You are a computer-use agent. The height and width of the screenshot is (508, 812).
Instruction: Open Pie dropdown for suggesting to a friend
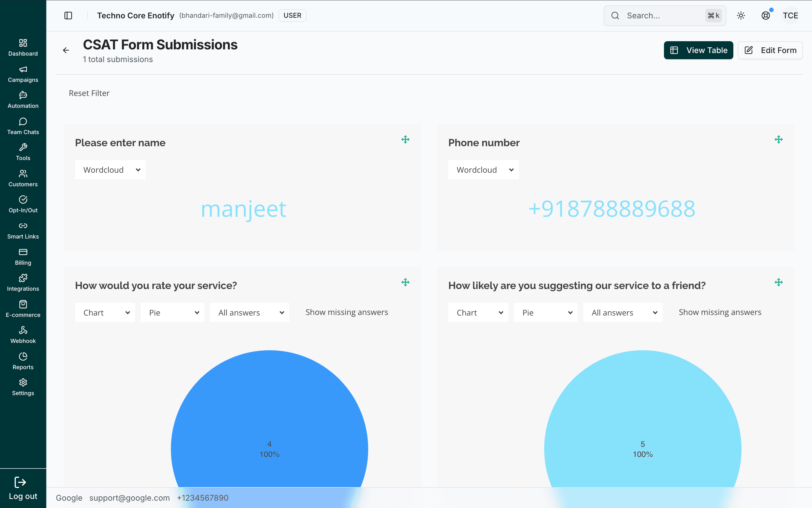546,312
